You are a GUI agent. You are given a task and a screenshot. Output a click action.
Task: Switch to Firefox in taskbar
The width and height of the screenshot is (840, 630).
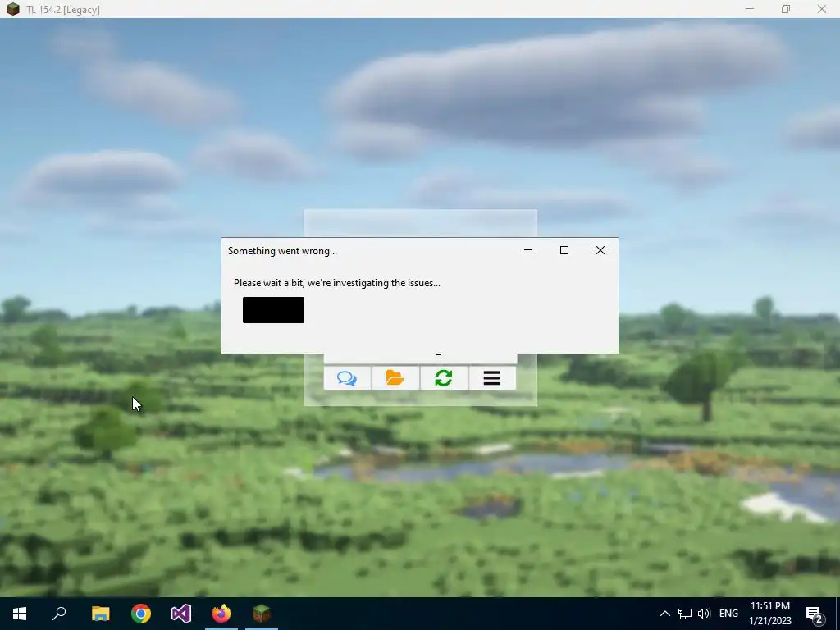221,614
